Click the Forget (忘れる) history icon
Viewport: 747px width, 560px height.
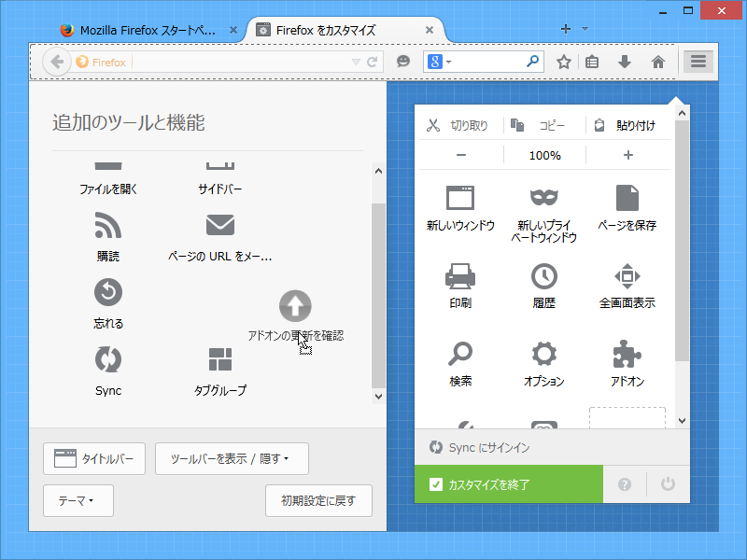tap(108, 292)
